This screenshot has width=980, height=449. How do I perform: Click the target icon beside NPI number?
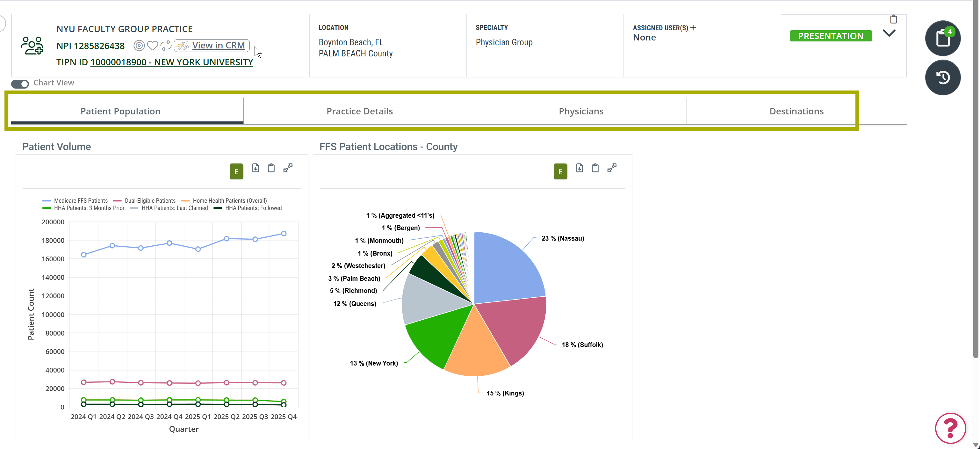click(139, 46)
